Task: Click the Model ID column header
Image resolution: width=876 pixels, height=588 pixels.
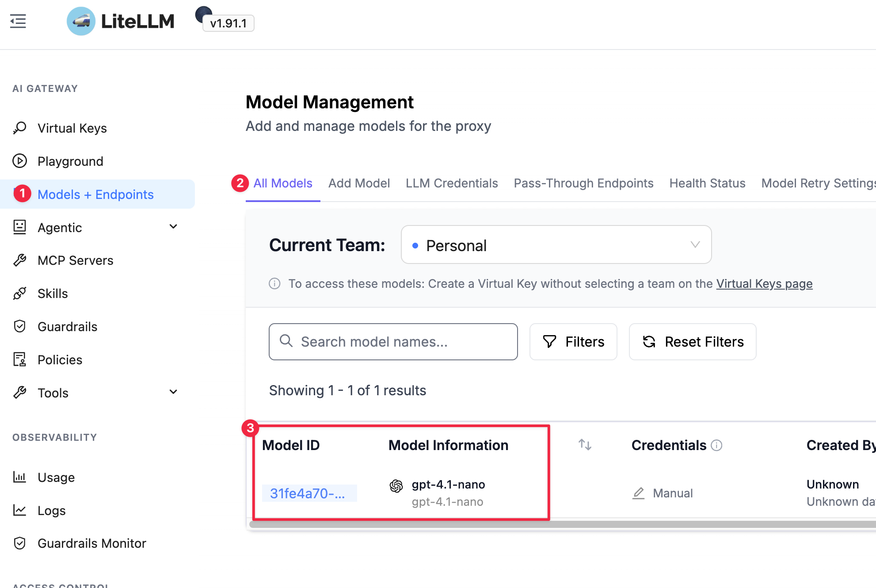Action: pyautogui.click(x=291, y=446)
